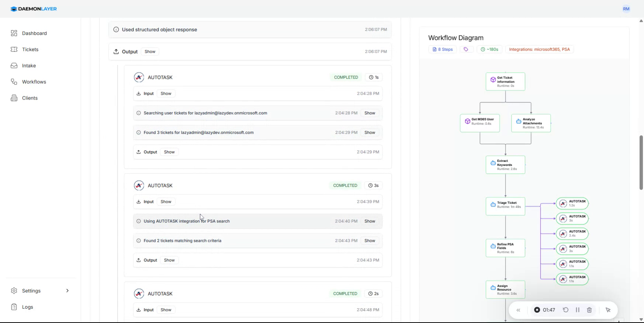The image size is (644, 323).
Task: Open the RM user avatar
Action: click(x=626, y=9)
